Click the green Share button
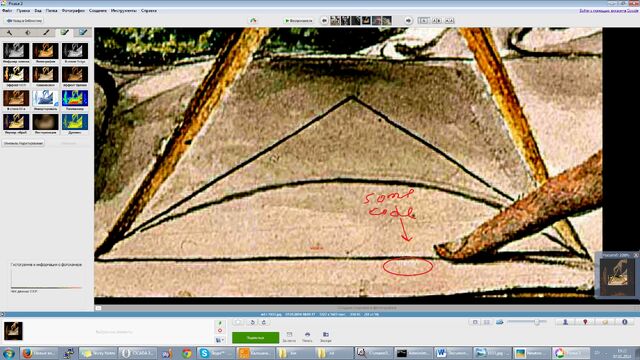The height and width of the screenshot is (360, 640). click(x=256, y=338)
